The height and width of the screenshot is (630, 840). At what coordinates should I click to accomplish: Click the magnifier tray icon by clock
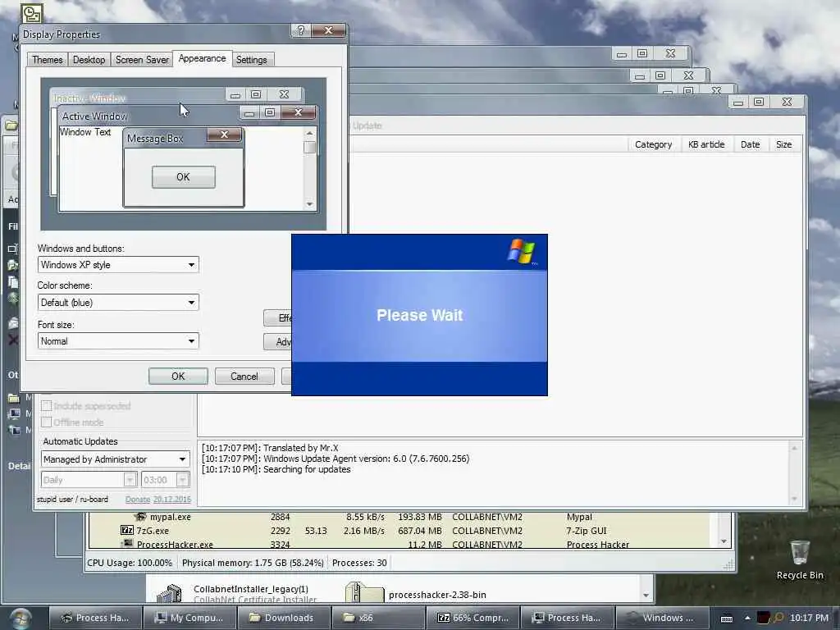778,618
